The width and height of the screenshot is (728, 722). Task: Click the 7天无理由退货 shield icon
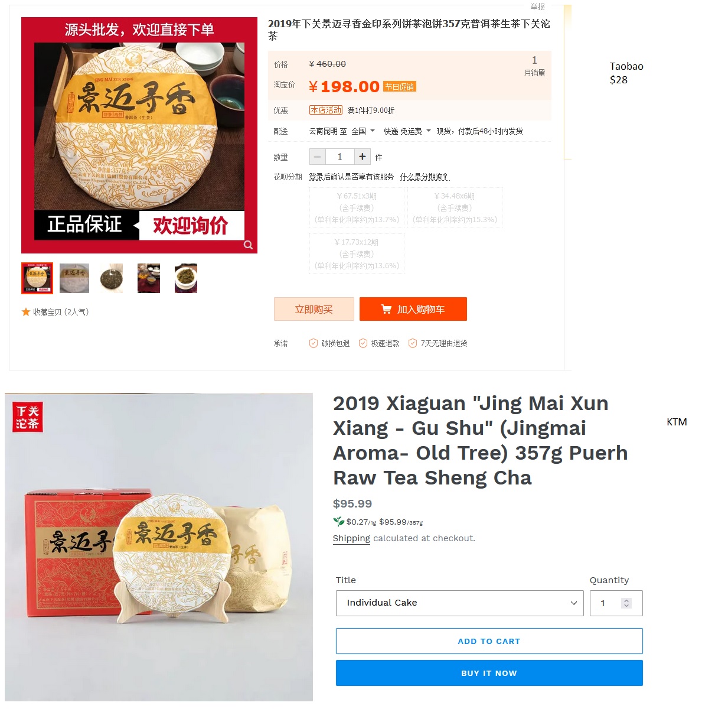[413, 343]
